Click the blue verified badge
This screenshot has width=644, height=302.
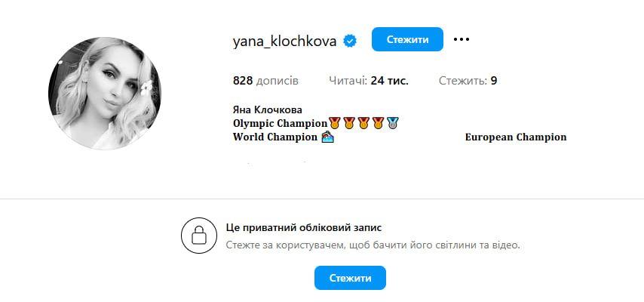click(350, 41)
